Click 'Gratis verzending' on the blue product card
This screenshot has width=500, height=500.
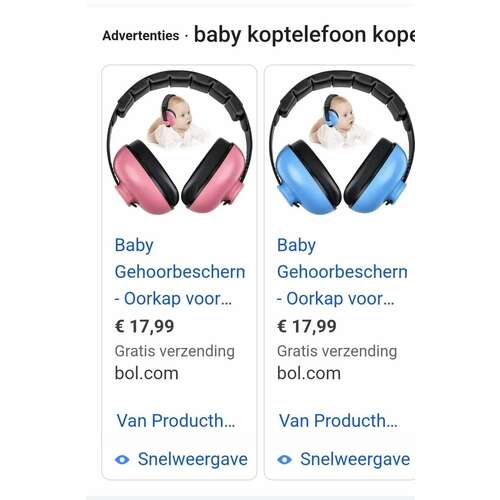337,351
